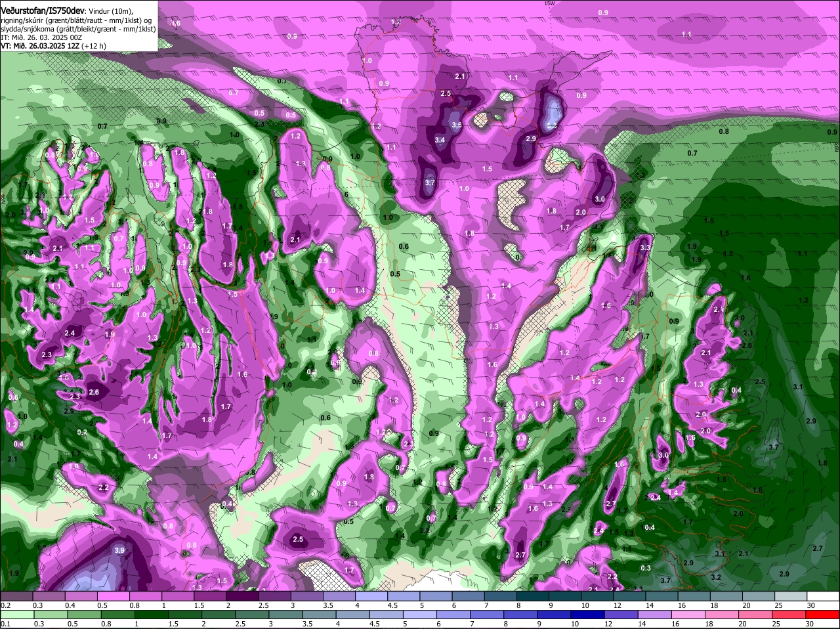Select the white snow swatch above 30
The height and width of the screenshot is (629, 840).
click(x=823, y=596)
